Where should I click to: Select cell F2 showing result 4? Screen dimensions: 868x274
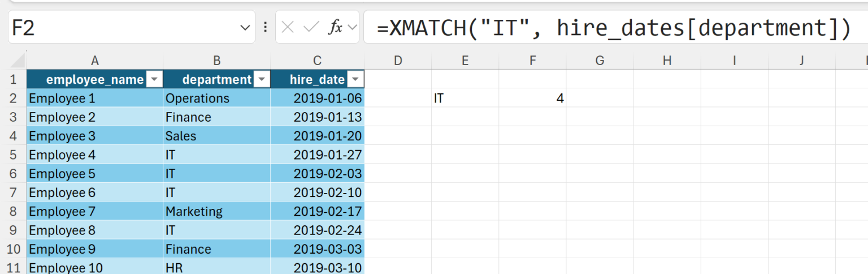click(x=532, y=98)
